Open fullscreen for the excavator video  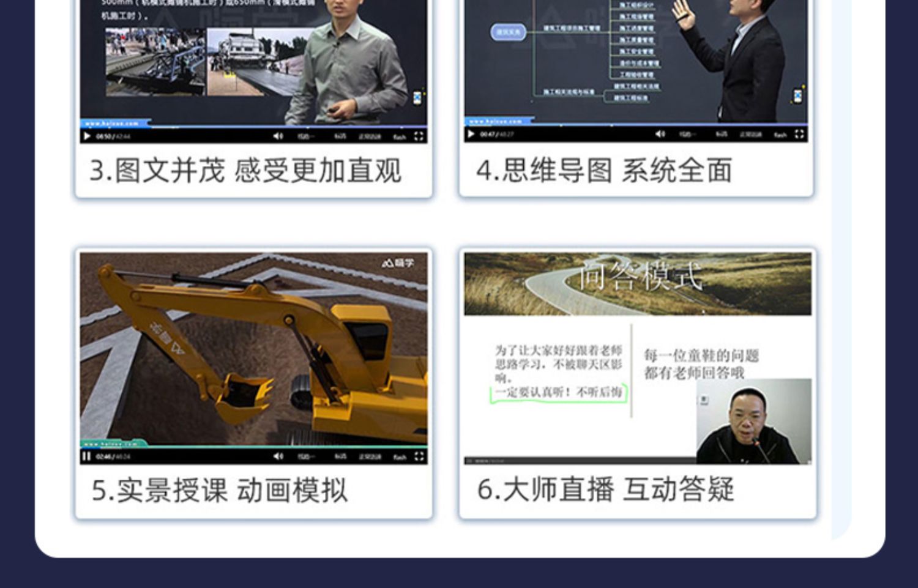[419, 456]
